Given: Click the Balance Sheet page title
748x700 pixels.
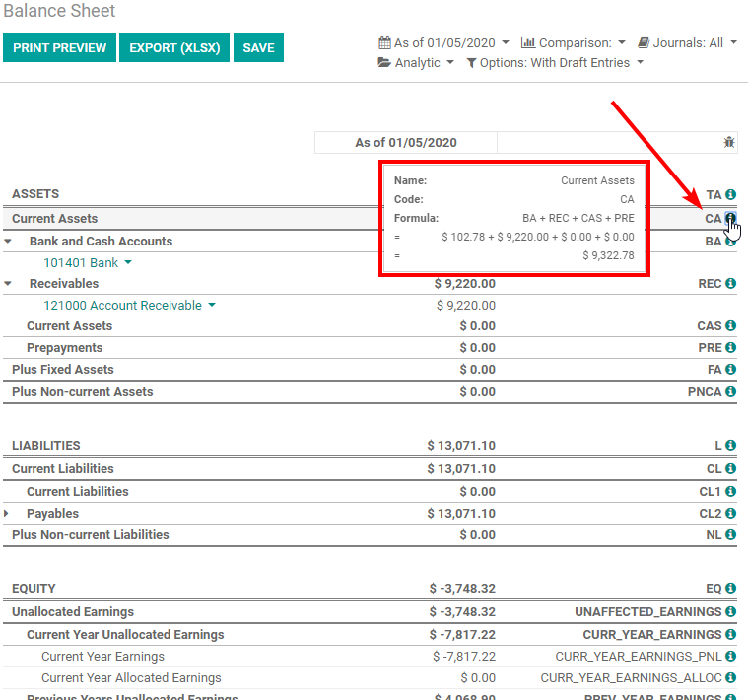Looking at the screenshot, I should 59,11.
